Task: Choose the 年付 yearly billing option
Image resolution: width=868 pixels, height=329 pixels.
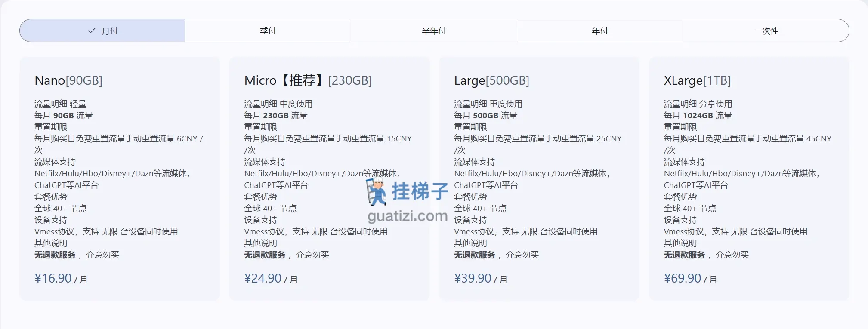Action: point(599,31)
